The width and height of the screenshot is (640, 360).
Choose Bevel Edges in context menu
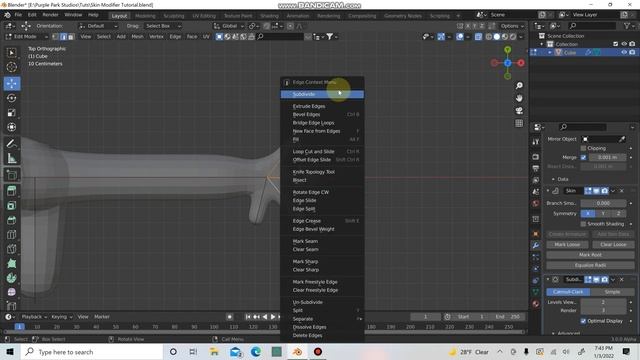322,115
